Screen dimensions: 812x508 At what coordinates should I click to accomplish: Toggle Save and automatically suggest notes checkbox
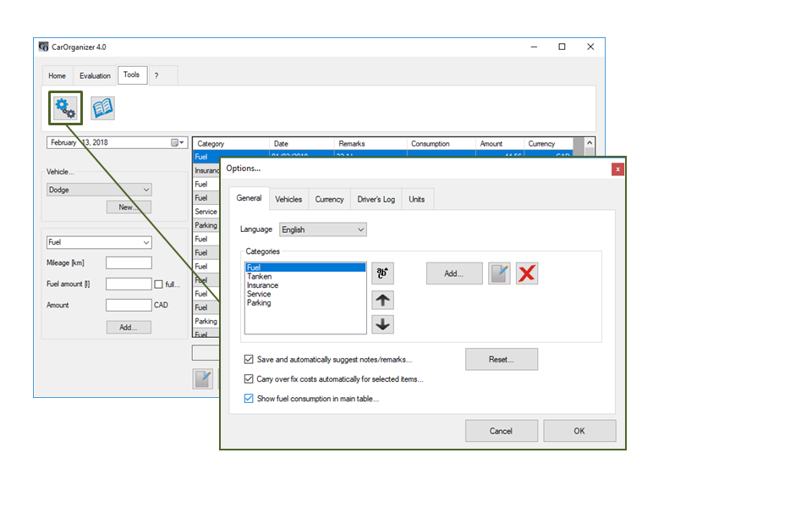click(x=249, y=360)
